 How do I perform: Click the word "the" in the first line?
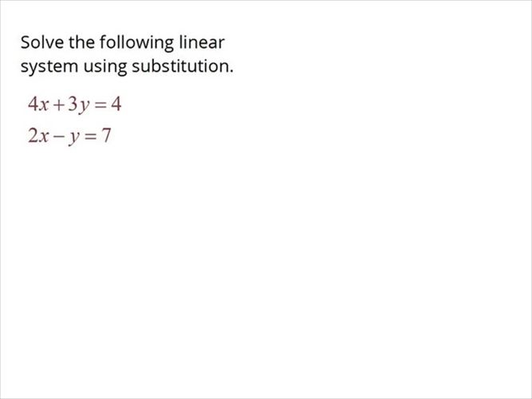[x=82, y=42]
